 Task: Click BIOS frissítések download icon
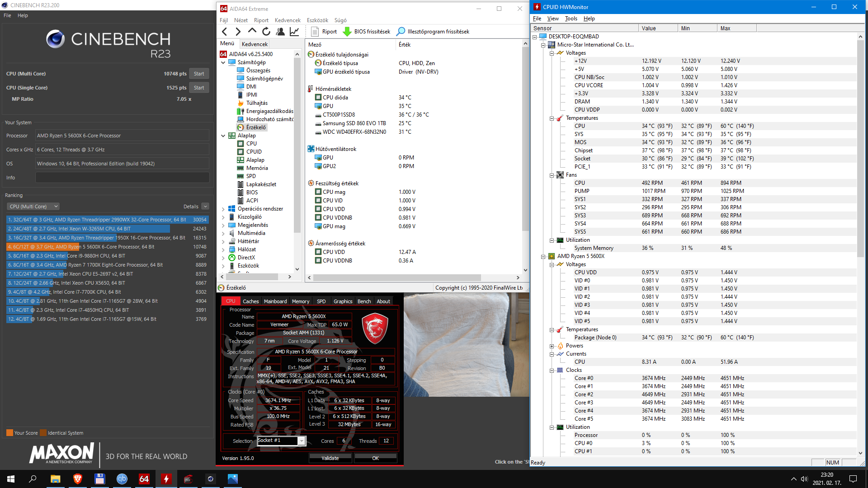(x=347, y=32)
